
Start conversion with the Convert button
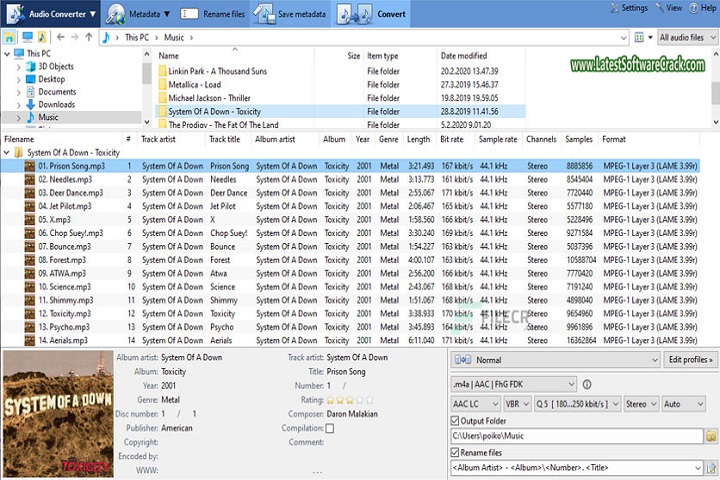pos(372,14)
